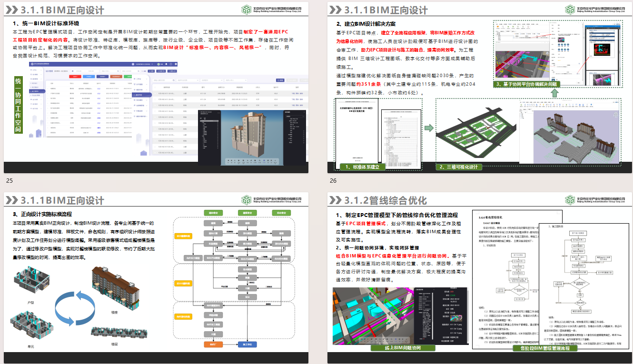Click the double chevron beside 3.1.2管线综合优化 title
633x364 pixels.
point(335,200)
